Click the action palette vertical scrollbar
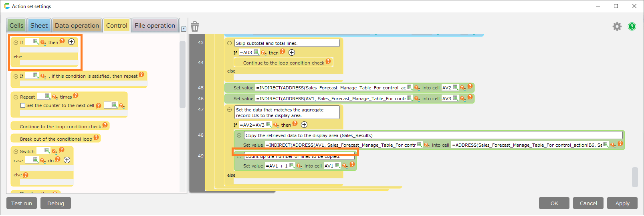The height and width of the screenshot is (216, 644). pyautogui.click(x=182, y=74)
